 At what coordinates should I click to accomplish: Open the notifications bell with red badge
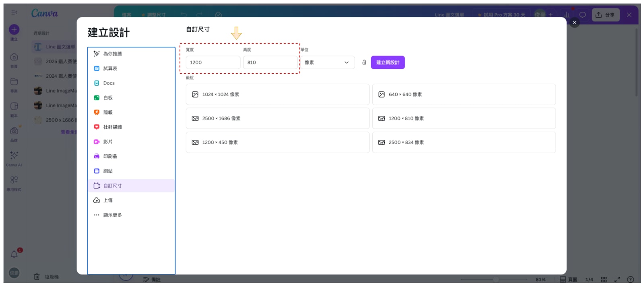14,254
